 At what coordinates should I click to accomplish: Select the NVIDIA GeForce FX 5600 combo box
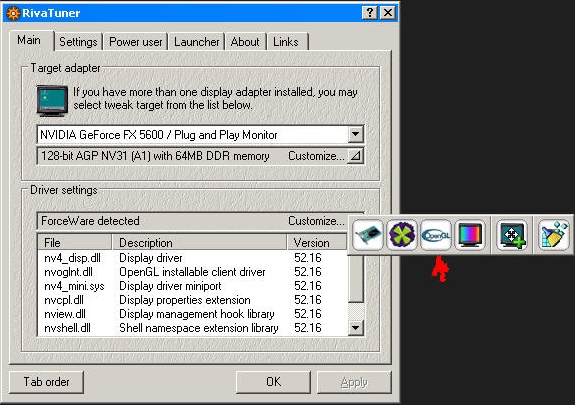point(200,135)
